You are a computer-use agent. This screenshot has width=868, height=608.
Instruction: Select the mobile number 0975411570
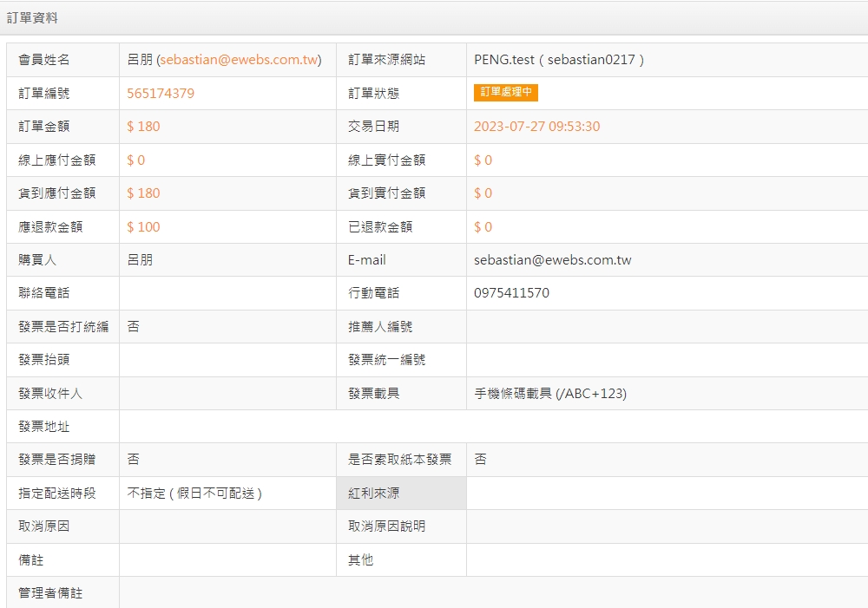point(511,292)
